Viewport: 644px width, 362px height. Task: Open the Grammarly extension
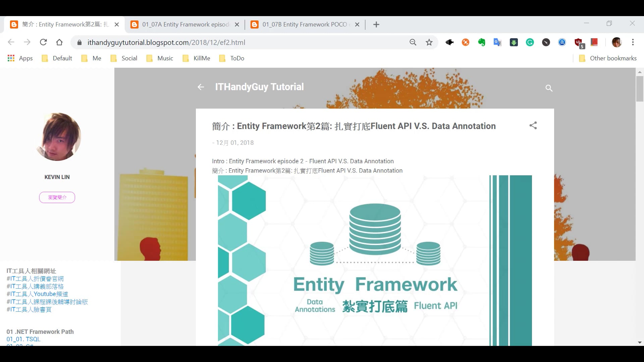click(530, 42)
